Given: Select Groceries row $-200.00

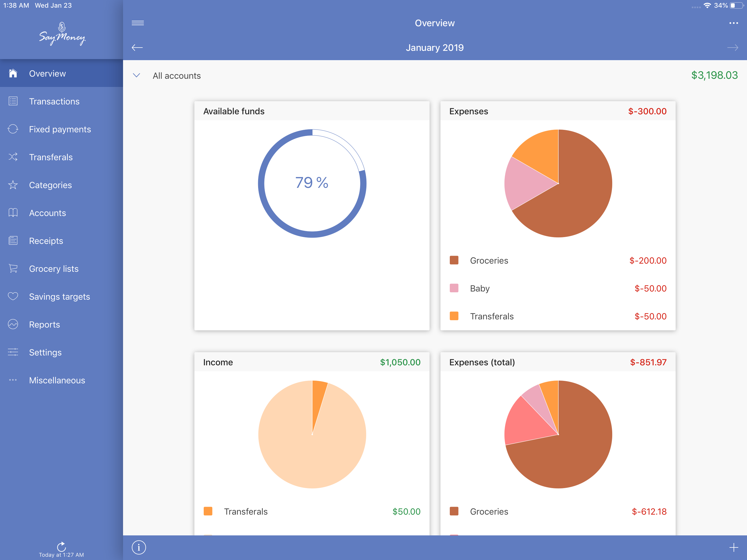Looking at the screenshot, I should pos(558,260).
